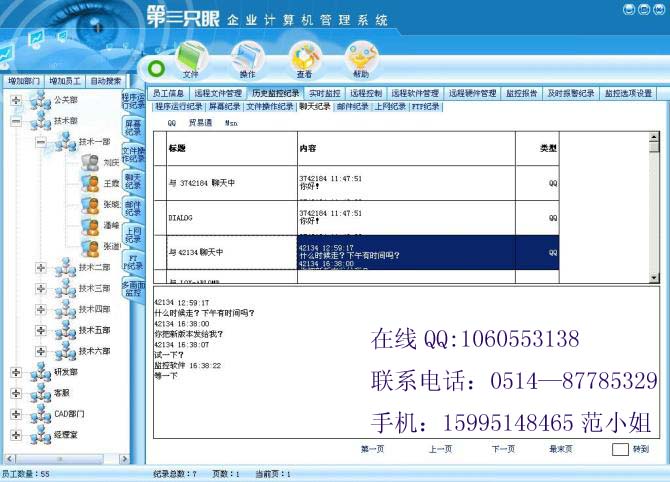Expand the 研发部 department node
Screen dimensions: 670x482
click(16, 372)
